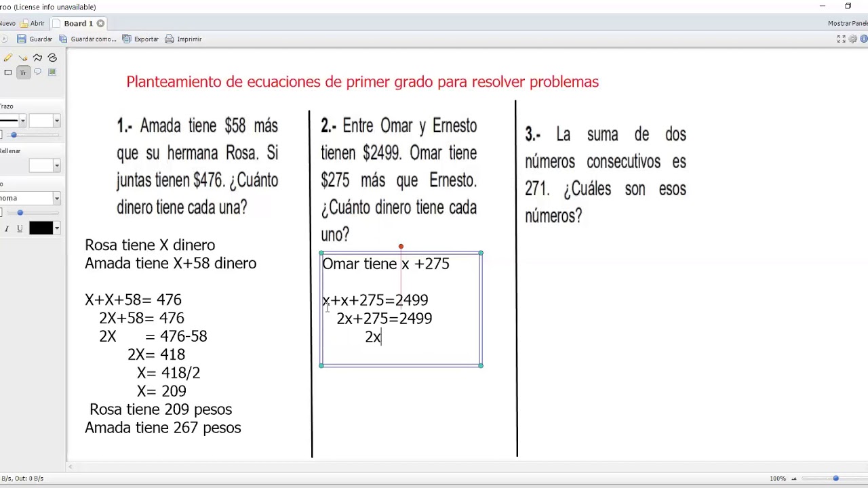This screenshot has height=488, width=868.
Task: Click the Abrir label
Action: [x=37, y=23]
